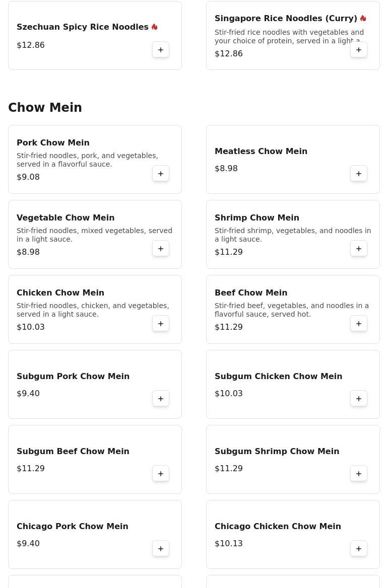388x588 pixels.
Task: Add Subgum Beef Chow Mein to cart
Action: [x=161, y=474]
